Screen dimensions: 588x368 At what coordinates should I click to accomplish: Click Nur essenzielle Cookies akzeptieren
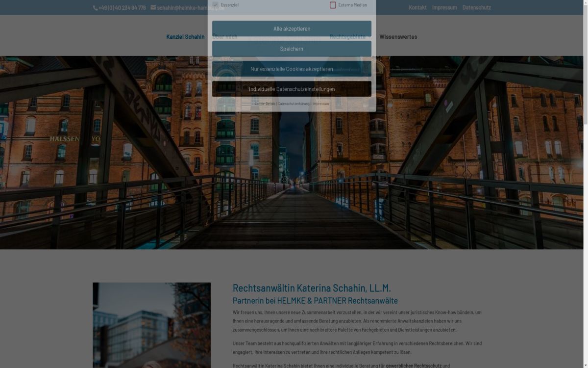(292, 69)
